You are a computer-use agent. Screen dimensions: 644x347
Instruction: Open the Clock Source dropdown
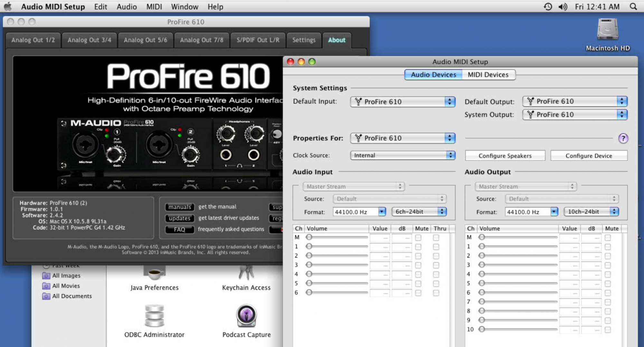(402, 155)
